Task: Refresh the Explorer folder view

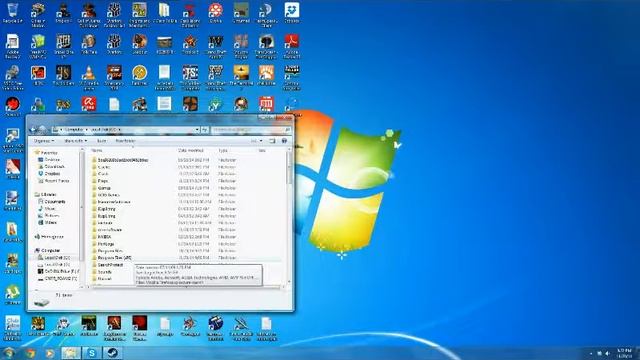Action: (205, 130)
